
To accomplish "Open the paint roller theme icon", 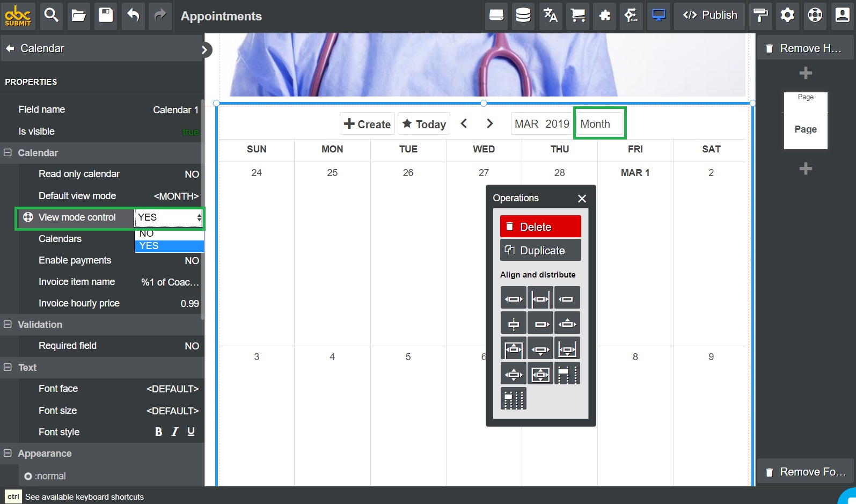I will point(760,16).
